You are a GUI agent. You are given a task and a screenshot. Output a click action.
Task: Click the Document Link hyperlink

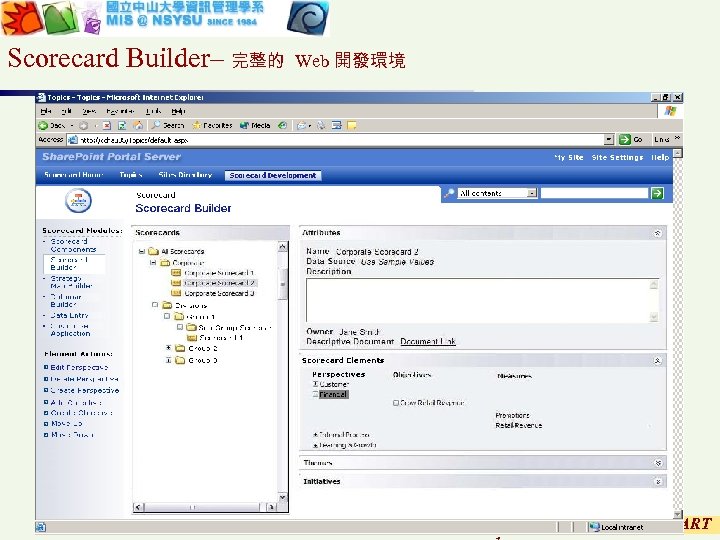click(x=428, y=342)
